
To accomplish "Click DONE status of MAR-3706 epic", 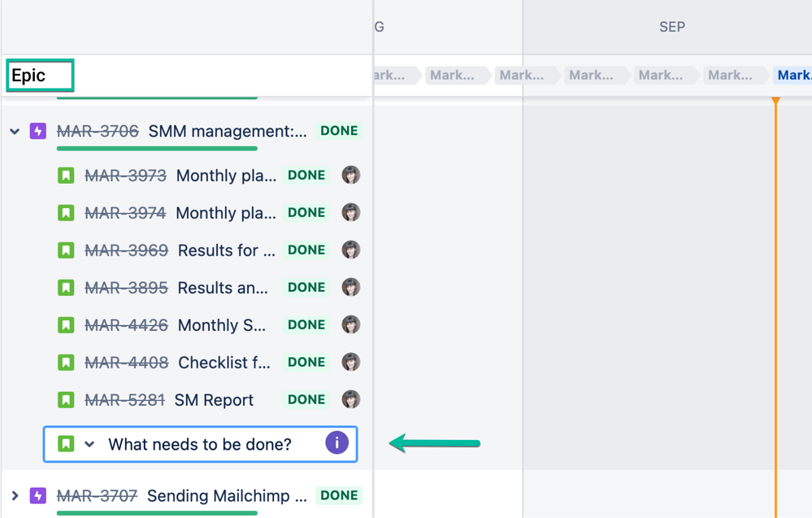I will [x=339, y=131].
